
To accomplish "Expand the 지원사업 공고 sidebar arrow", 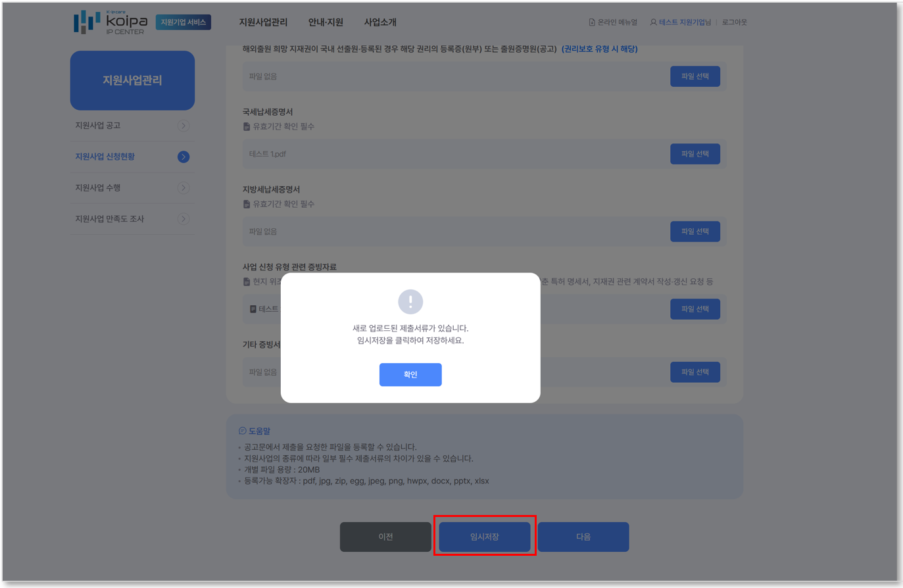I will [x=183, y=126].
